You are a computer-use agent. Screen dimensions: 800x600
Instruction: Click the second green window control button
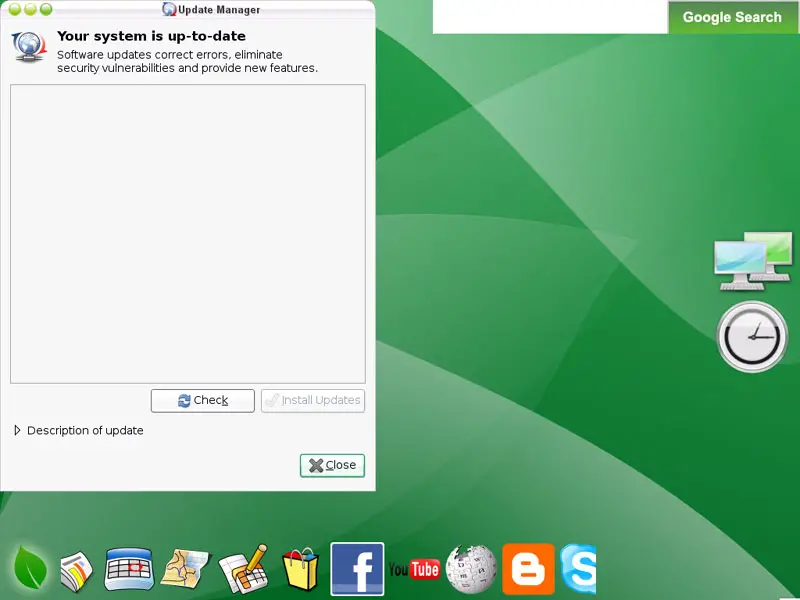click(31, 9)
